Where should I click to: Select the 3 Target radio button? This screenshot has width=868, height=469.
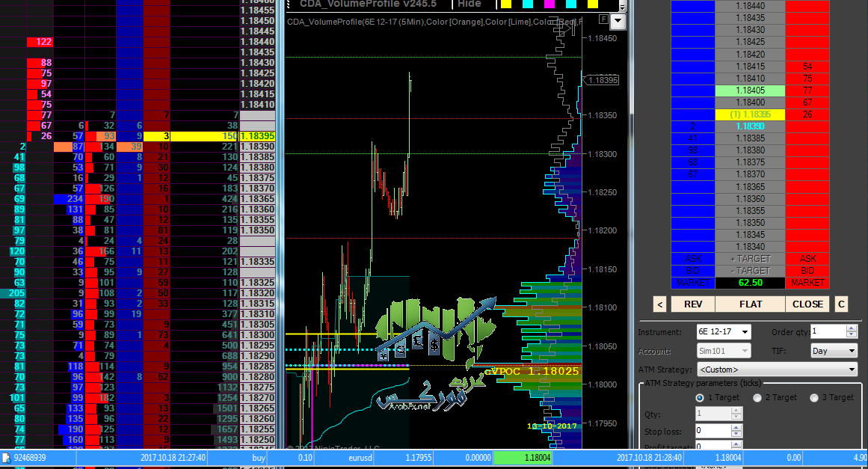click(814, 398)
